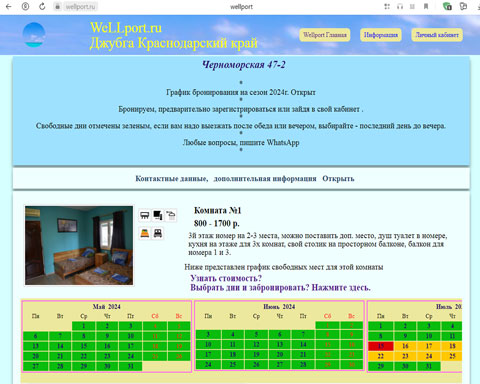The width and height of the screenshot is (480, 384).
Task: Click the price text 800 - 1700 р.
Action: [217, 223]
